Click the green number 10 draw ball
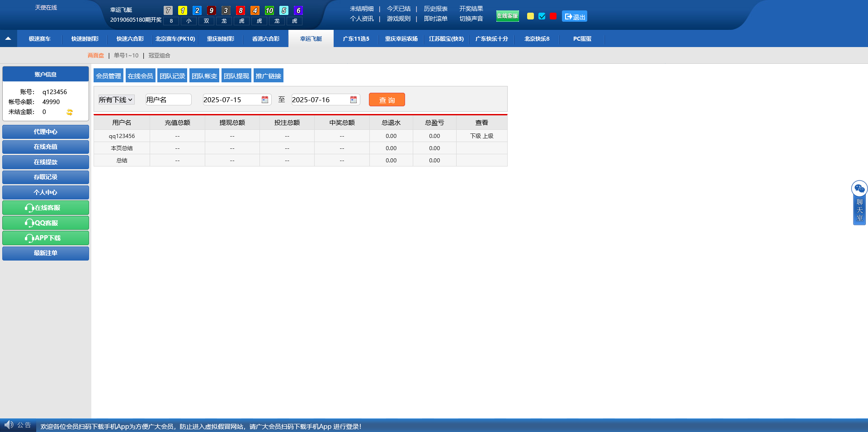 (x=269, y=10)
